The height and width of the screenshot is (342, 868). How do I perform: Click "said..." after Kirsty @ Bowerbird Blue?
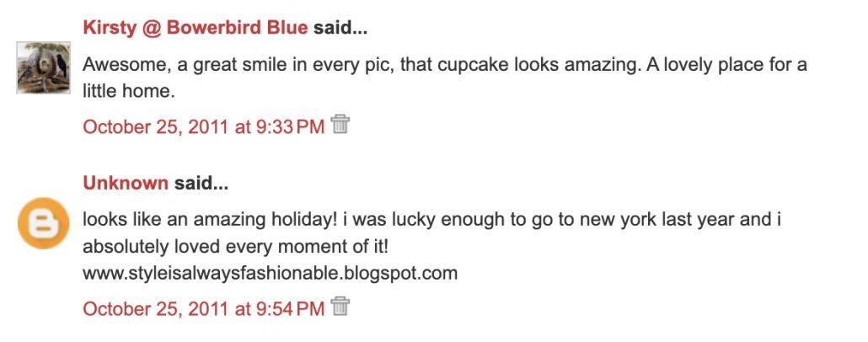click(x=340, y=28)
